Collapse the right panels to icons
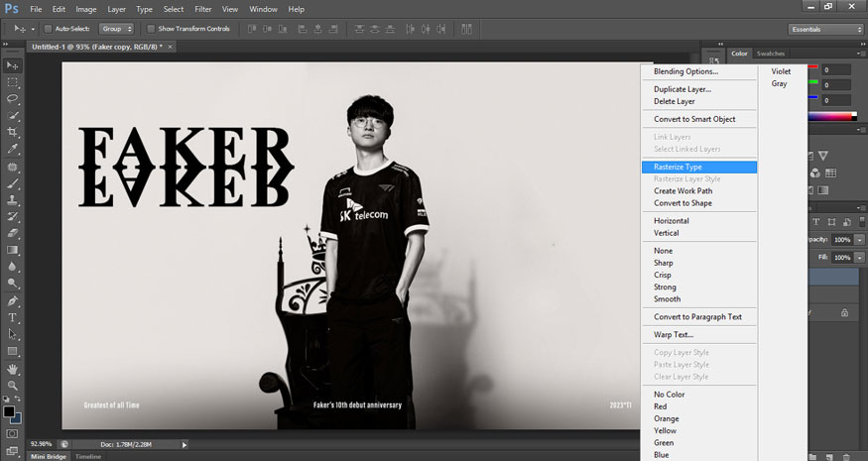Screen dimensions: 868x461 861,45
